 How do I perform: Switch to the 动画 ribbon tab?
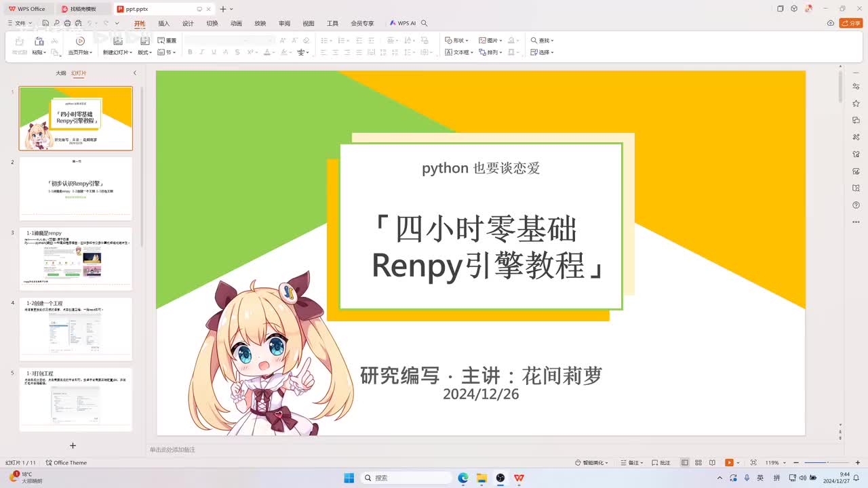click(236, 23)
